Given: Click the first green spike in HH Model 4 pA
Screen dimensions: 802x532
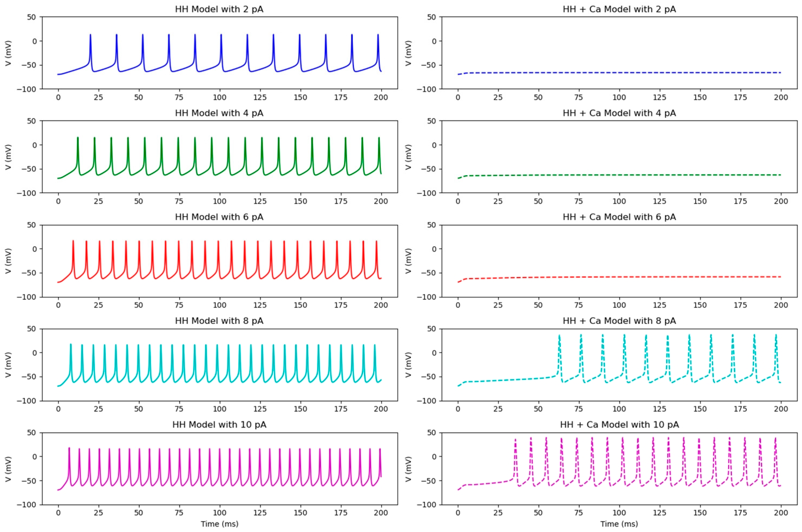Looking at the screenshot, I should click(78, 156).
